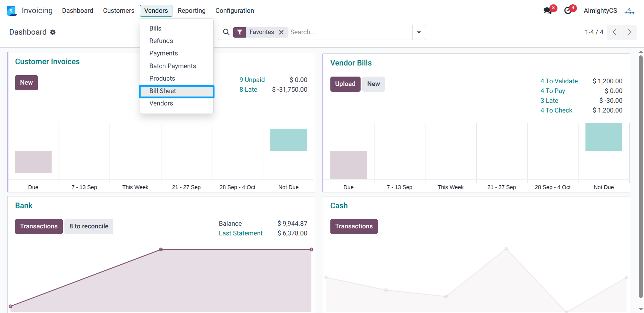Click Upload button in Vendor Bills
644x313 pixels.
click(x=345, y=84)
